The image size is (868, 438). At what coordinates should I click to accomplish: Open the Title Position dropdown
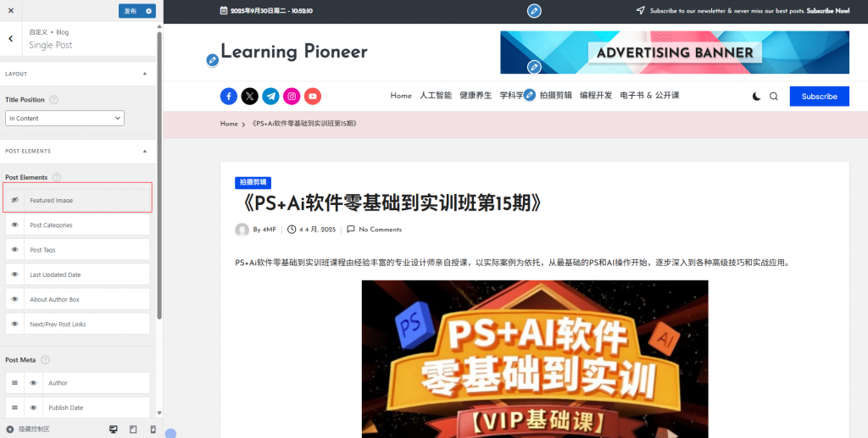(64, 119)
